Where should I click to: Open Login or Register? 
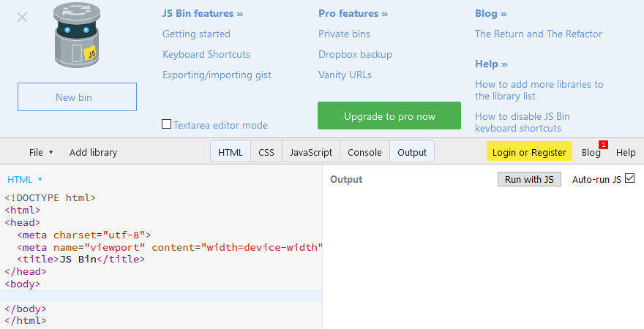tap(529, 152)
